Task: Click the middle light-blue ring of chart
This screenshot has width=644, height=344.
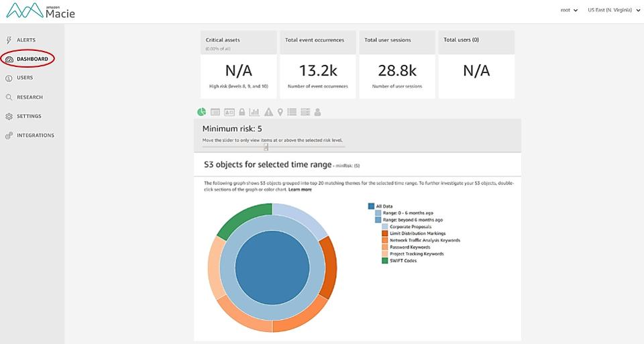Action: [272, 223]
